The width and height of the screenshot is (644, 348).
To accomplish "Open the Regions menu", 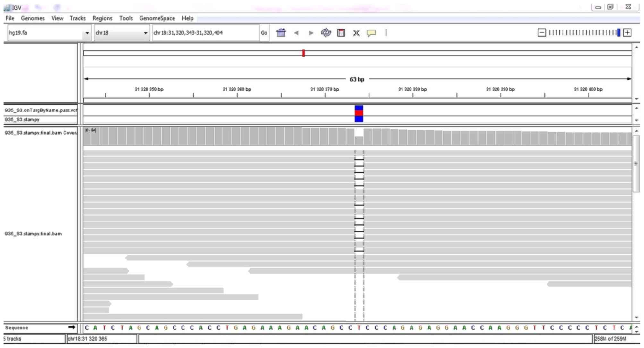I will 102,18.
